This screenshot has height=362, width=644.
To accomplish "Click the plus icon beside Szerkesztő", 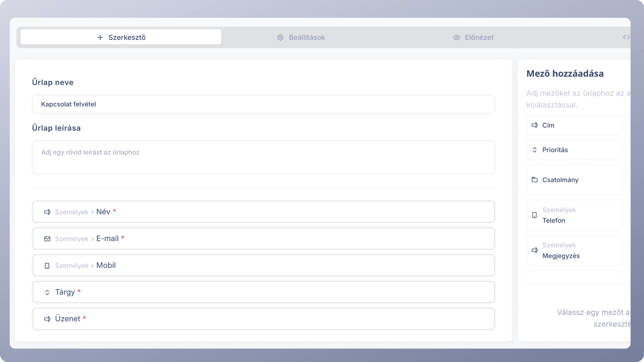I will 100,37.
